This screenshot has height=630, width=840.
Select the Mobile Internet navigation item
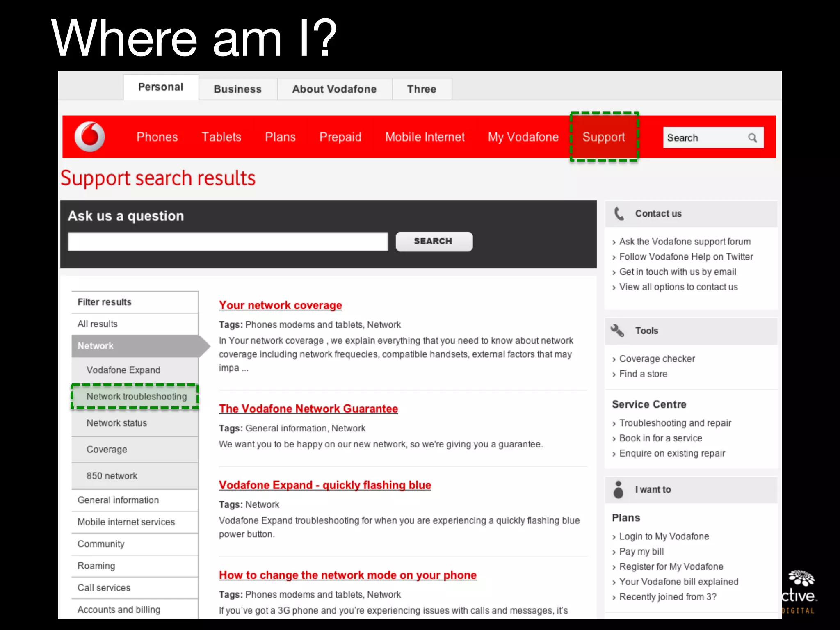tap(425, 137)
